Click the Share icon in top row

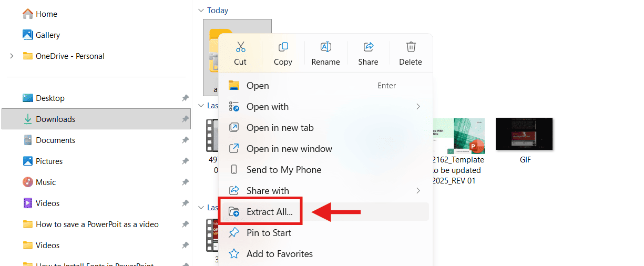click(x=368, y=47)
